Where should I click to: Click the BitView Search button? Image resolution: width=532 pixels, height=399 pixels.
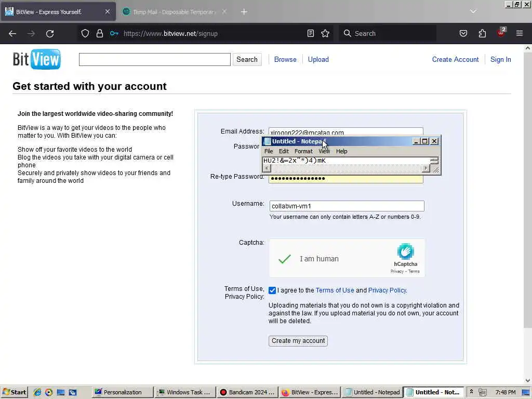247,59
